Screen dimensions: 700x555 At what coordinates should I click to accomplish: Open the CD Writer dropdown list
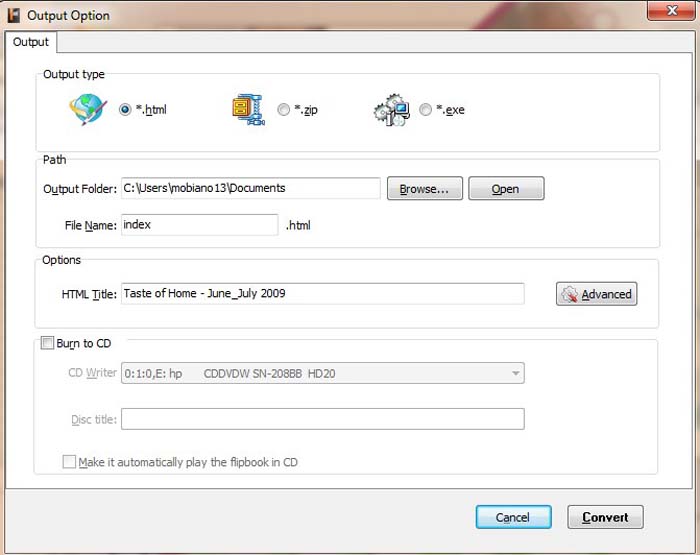[323, 373]
